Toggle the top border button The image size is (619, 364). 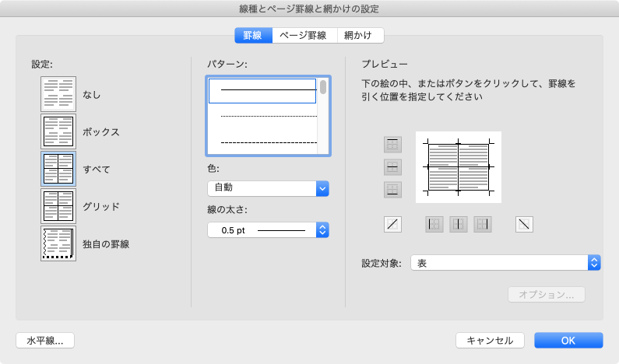pyautogui.click(x=392, y=145)
